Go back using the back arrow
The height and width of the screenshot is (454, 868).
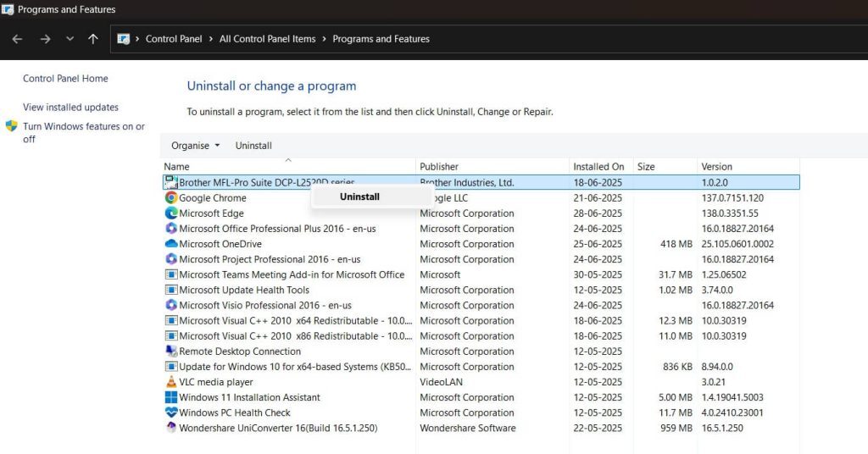(18, 39)
